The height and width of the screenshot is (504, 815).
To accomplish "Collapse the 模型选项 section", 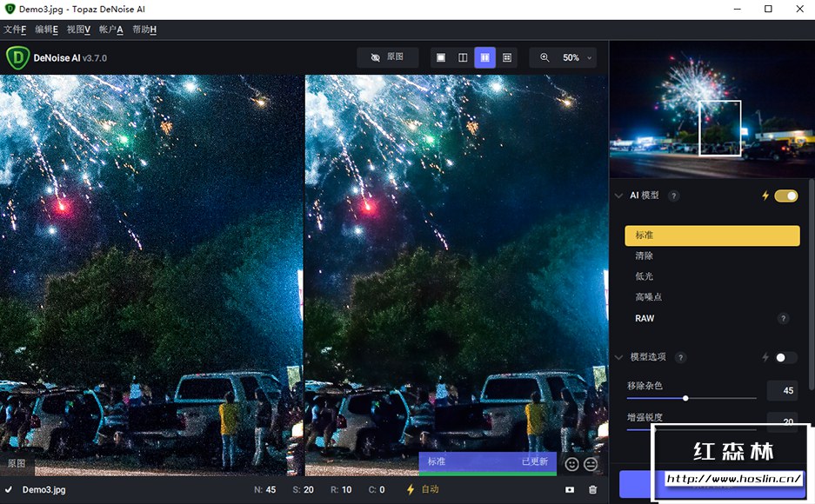I will 618,357.
